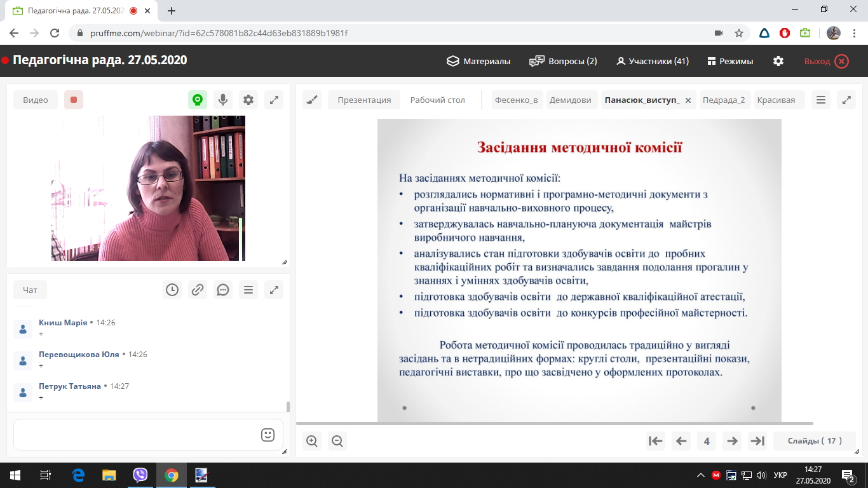Click the emoji smiley icon in chat
This screenshot has width=868, height=488.
click(x=268, y=435)
